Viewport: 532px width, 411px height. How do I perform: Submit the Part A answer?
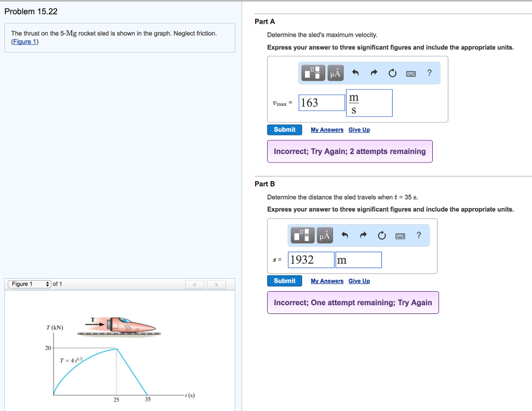284,130
